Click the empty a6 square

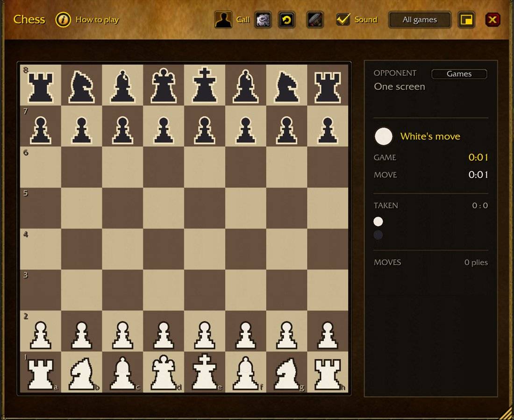[x=41, y=167]
